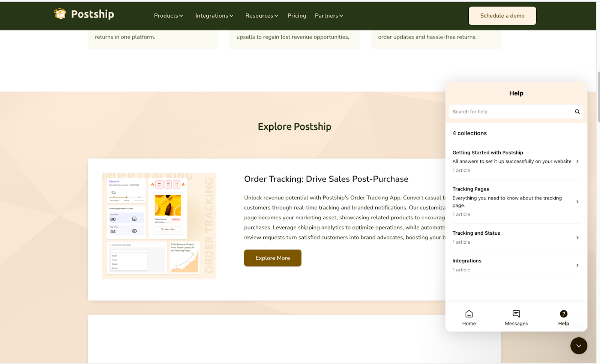
Task: Click the Postship brand name text
Action: click(x=93, y=14)
